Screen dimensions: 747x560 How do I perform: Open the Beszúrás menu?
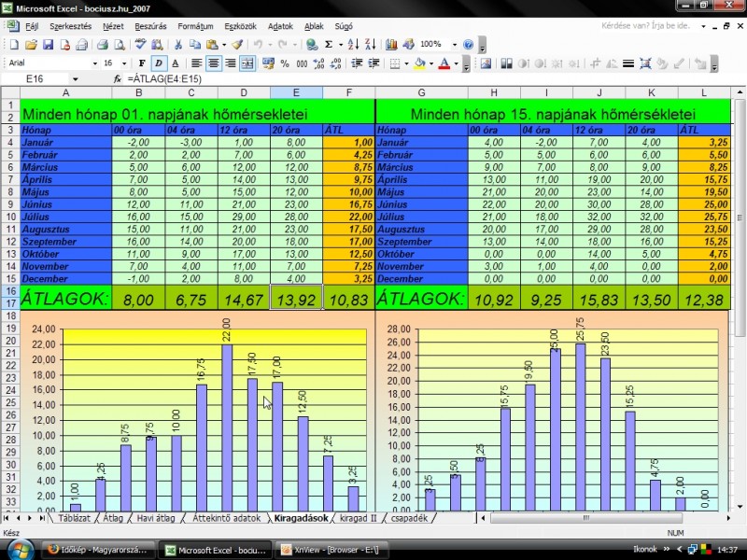[150, 26]
